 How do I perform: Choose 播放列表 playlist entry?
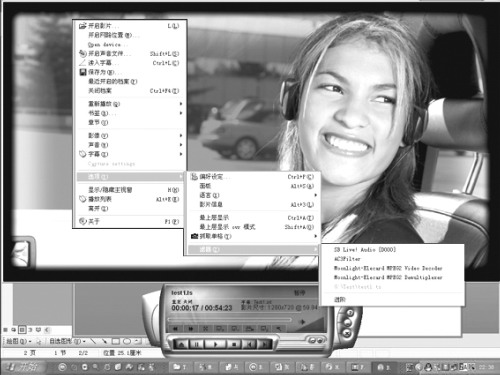(130, 199)
